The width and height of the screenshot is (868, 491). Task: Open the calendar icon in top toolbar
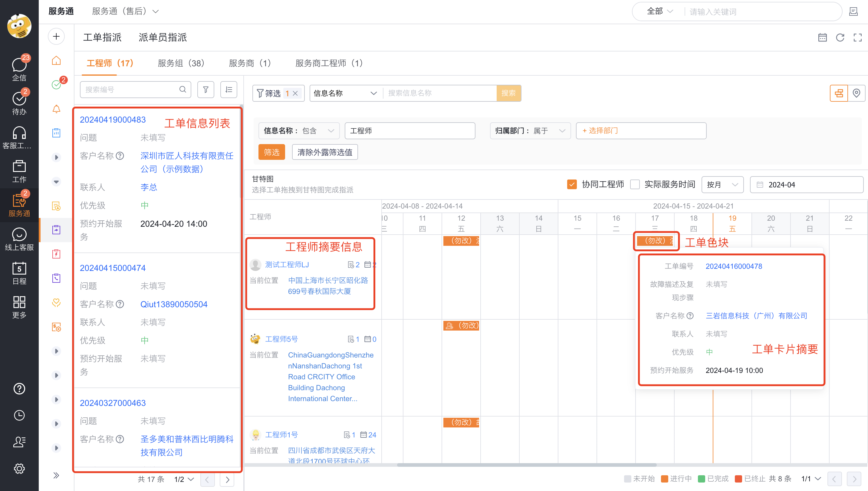(823, 38)
